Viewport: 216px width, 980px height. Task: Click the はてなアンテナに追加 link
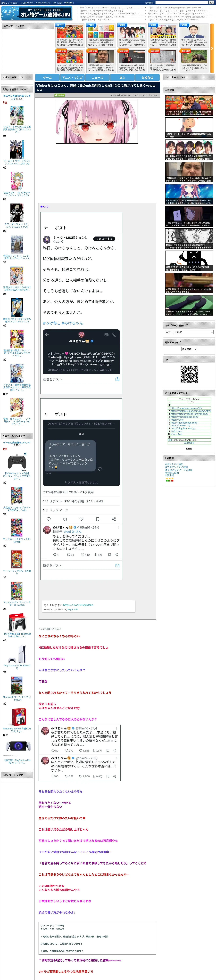click(x=176, y=467)
